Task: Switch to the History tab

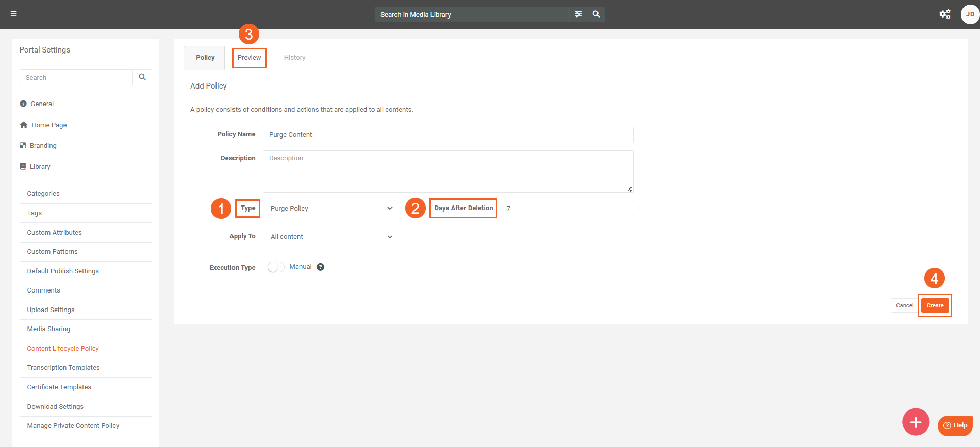Action: coord(294,58)
